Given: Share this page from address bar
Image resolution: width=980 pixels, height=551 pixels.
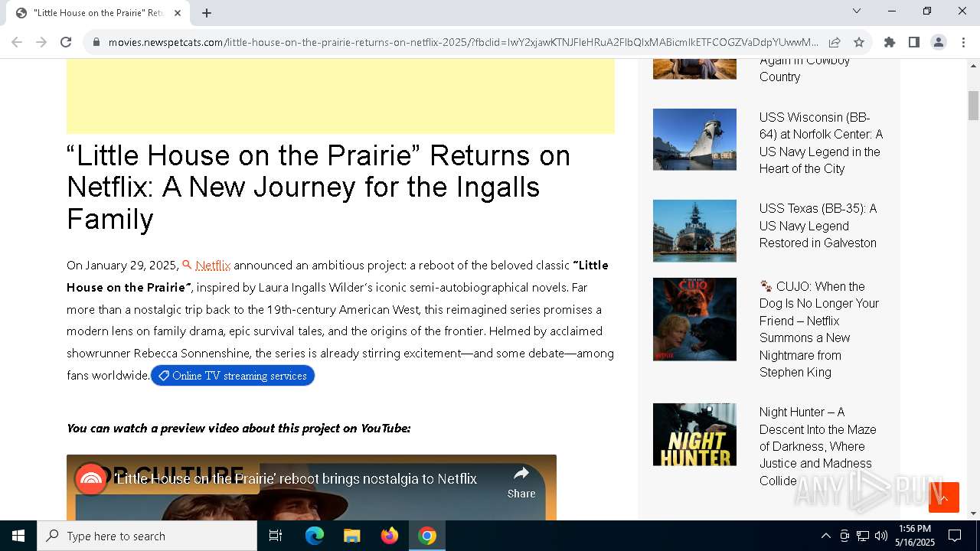Looking at the screenshot, I should pos(835,42).
